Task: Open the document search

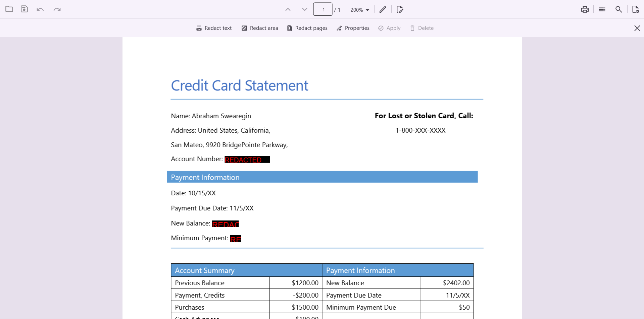Action: pyautogui.click(x=618, y=9)
